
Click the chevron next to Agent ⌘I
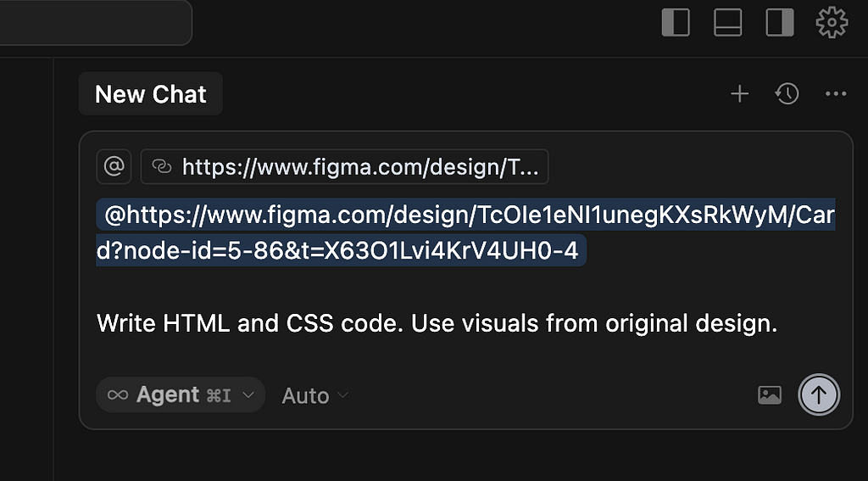248,395
